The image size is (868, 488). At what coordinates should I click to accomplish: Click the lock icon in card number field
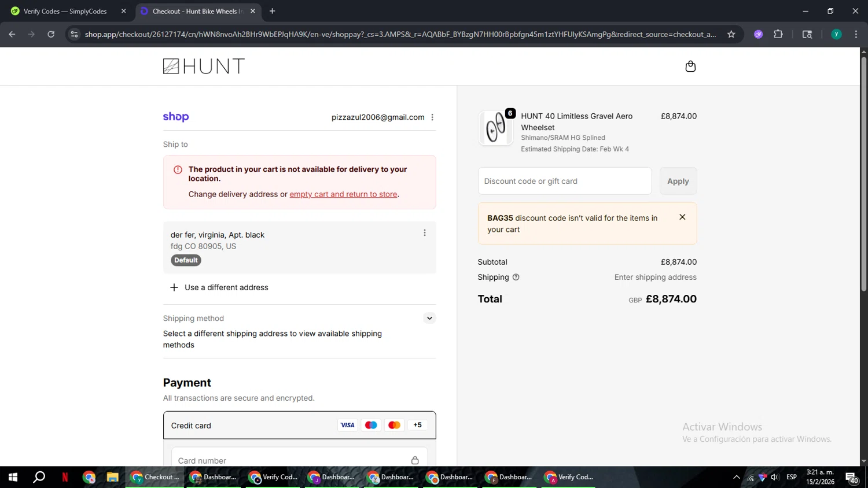(415, 461)
